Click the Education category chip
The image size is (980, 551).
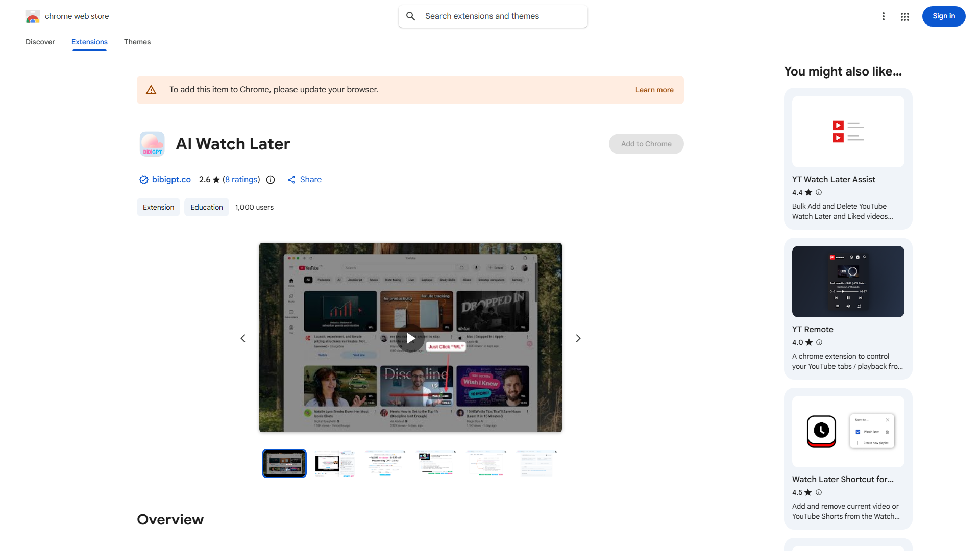(x=206, y=207)
